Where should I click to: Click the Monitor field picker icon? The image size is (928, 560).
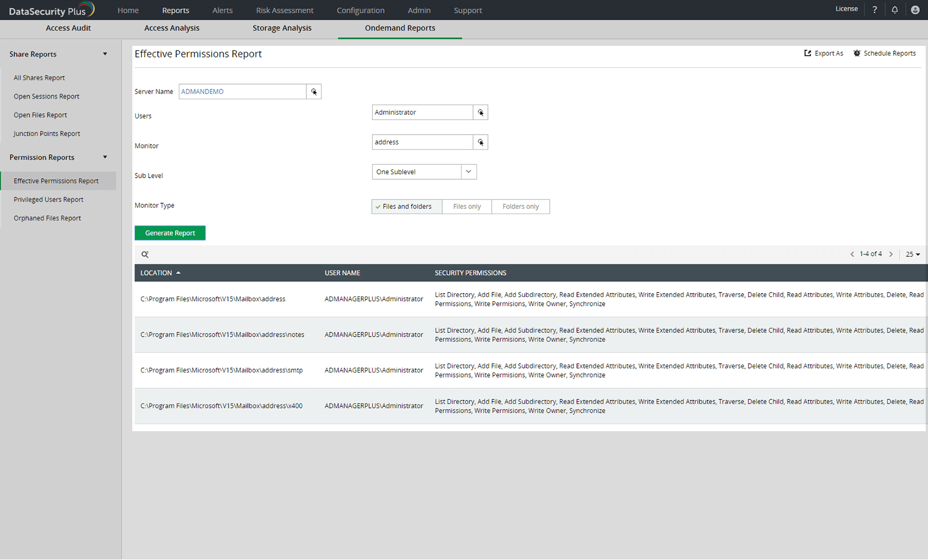(481, 142)
